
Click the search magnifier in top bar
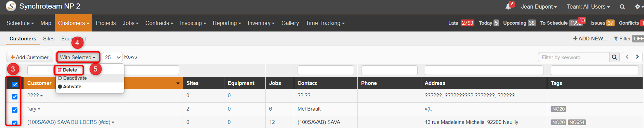pos(622,7)
